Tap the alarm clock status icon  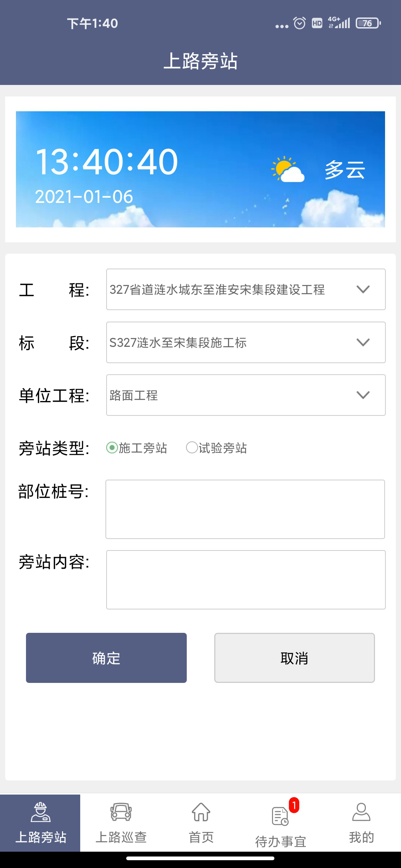[299, 23]
